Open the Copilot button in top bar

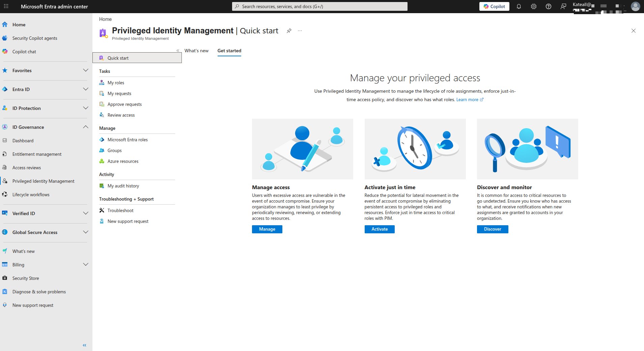tap(494, 6)
